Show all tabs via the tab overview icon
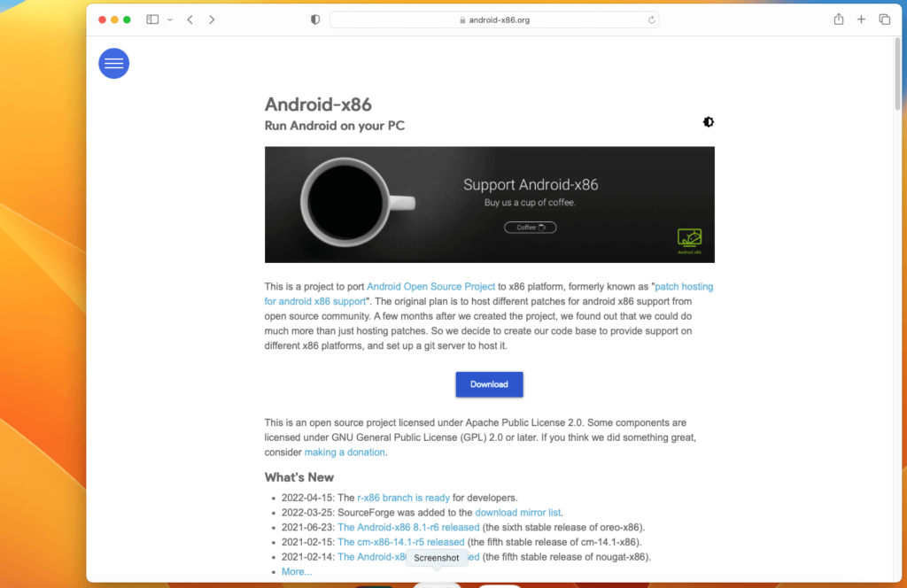907x588 pixels. pyautogui.click(x=884, y=19)
